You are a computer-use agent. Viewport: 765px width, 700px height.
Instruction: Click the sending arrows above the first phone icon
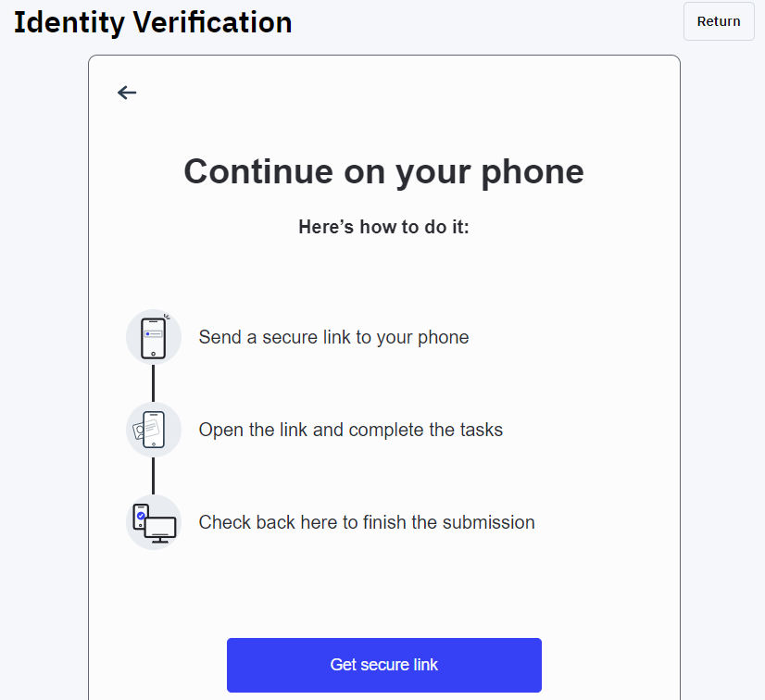(x=166, y=316)
